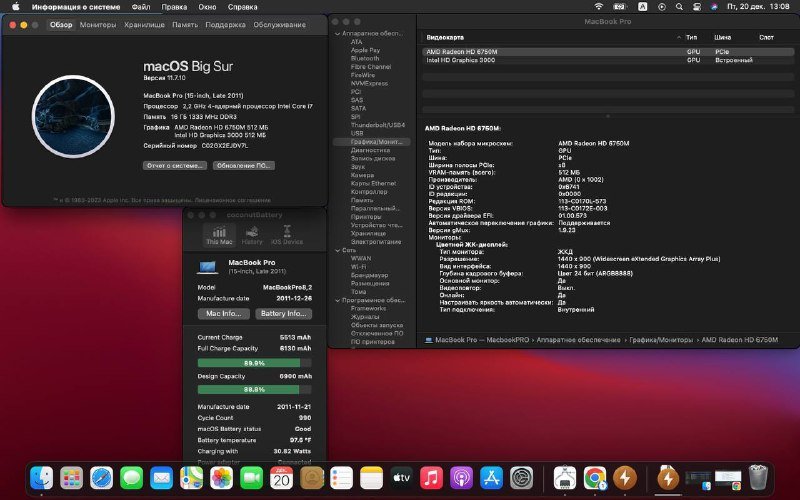The image size is (800, 500).
Task: Open FaceTime in the Dock
Action: [252, 478]
